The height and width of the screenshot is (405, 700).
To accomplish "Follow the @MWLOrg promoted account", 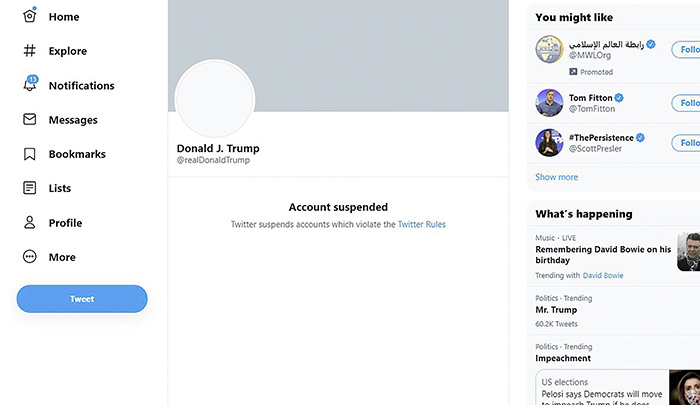I will coord(687,48).
